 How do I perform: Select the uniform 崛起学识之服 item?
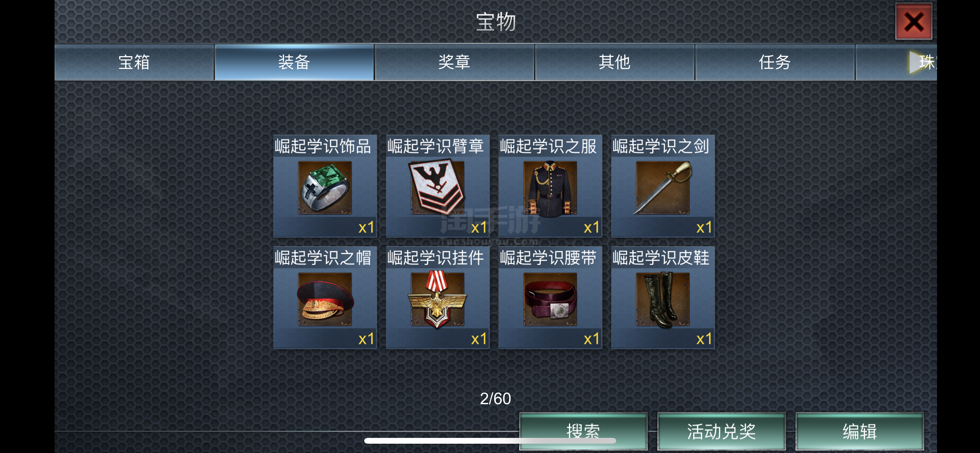[550, 186]
